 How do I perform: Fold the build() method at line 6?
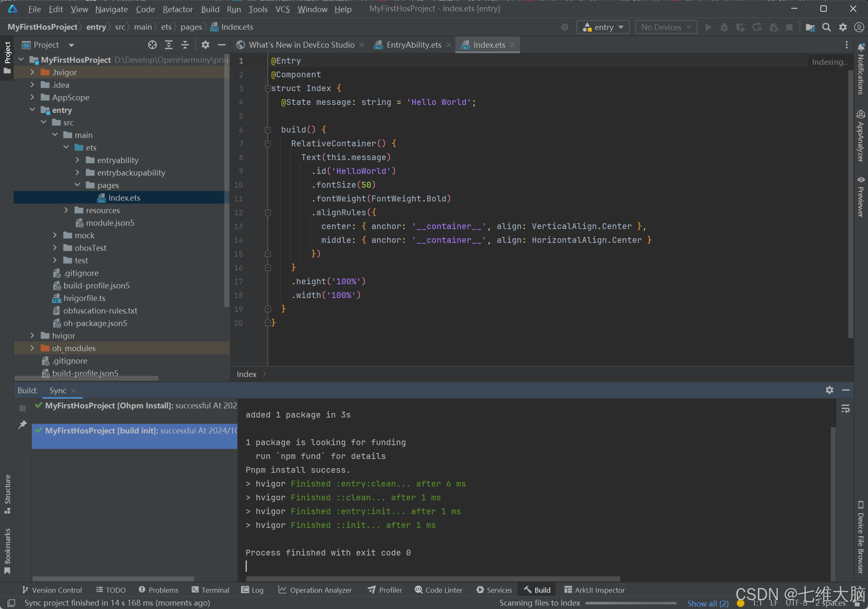(268, 130)
